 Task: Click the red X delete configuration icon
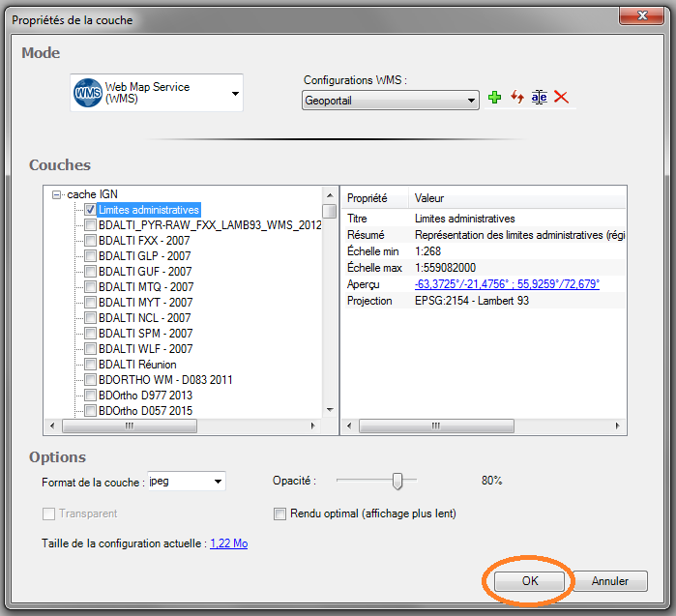coord(561,98)
